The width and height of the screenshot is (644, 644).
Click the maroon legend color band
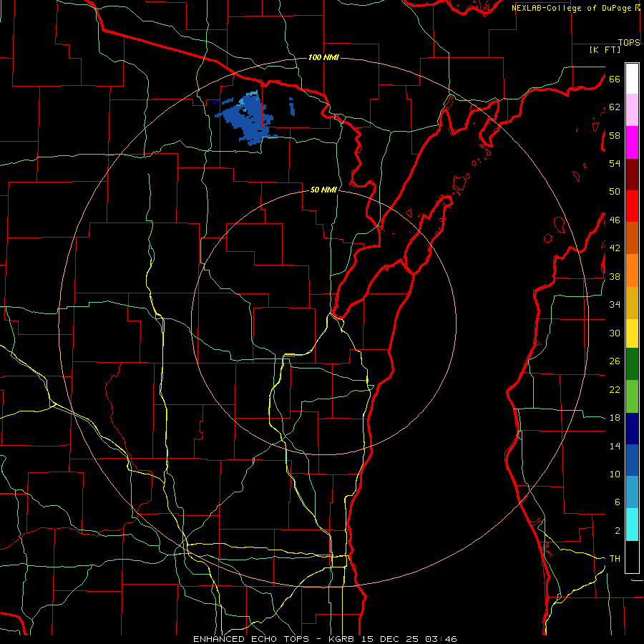pos(632,174)
